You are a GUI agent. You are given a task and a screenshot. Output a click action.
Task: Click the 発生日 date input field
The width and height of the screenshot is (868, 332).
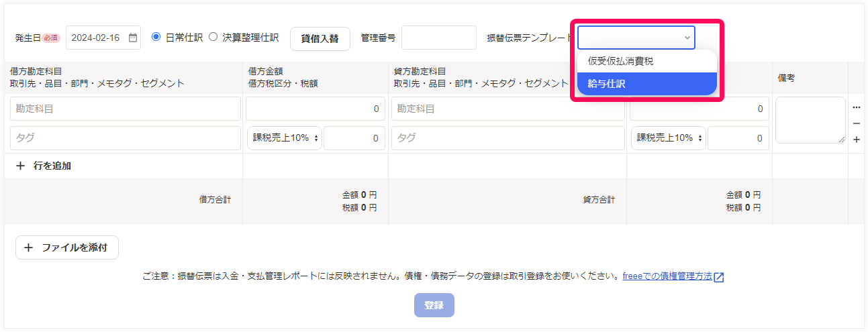tap(103, 38)
